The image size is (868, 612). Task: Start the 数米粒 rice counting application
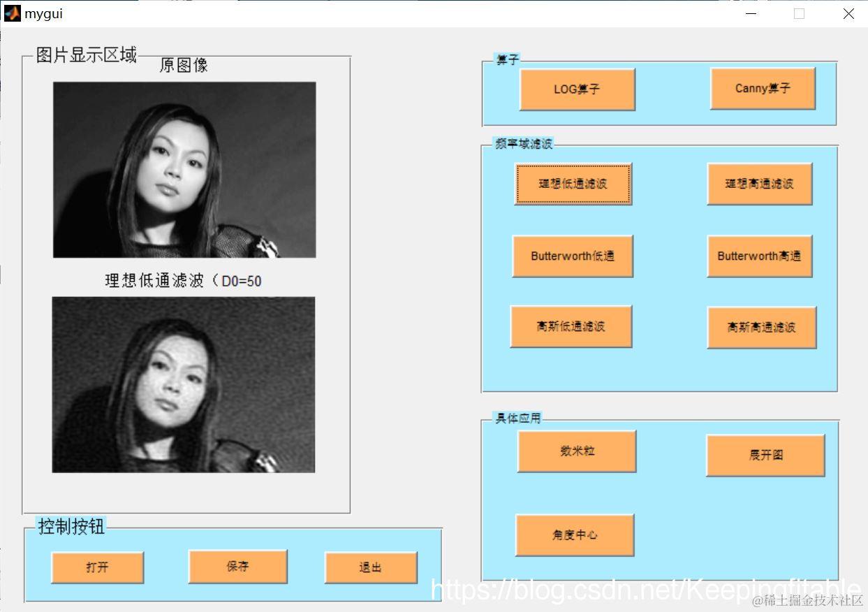[x=576, y=451]
